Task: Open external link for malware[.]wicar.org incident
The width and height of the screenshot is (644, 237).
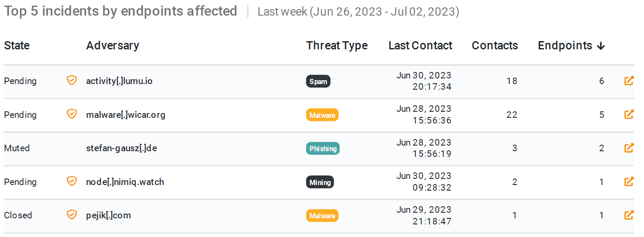Action: tap(629, 114)
